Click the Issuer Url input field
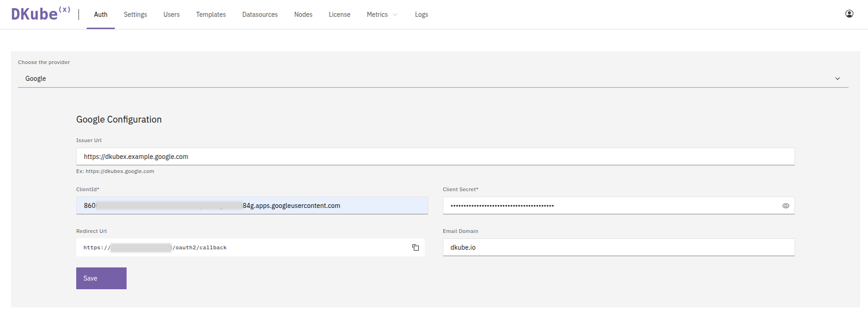The width and height of the screenshot is (868, 316). point(435,157)
